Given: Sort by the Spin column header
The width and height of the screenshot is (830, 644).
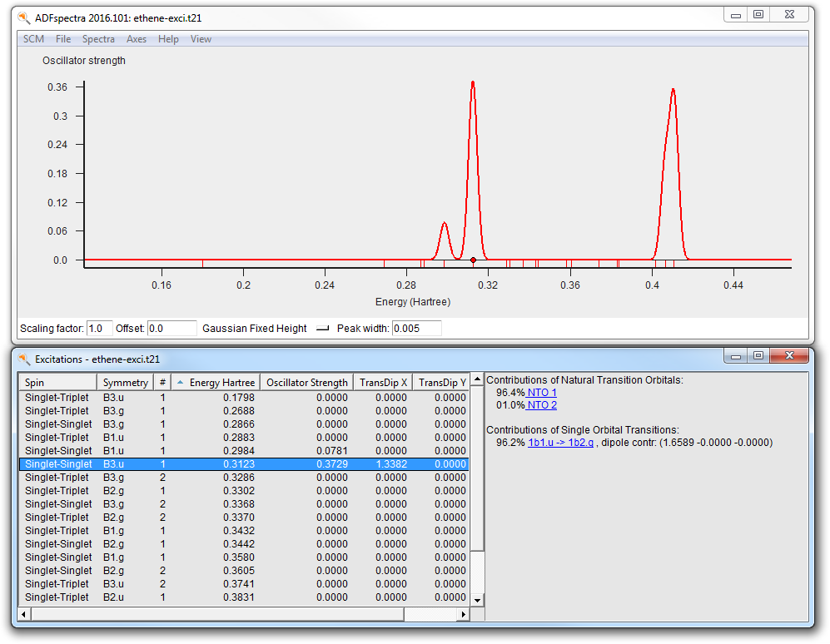Looking at the screenshot, I should click(x=57, y=383).
